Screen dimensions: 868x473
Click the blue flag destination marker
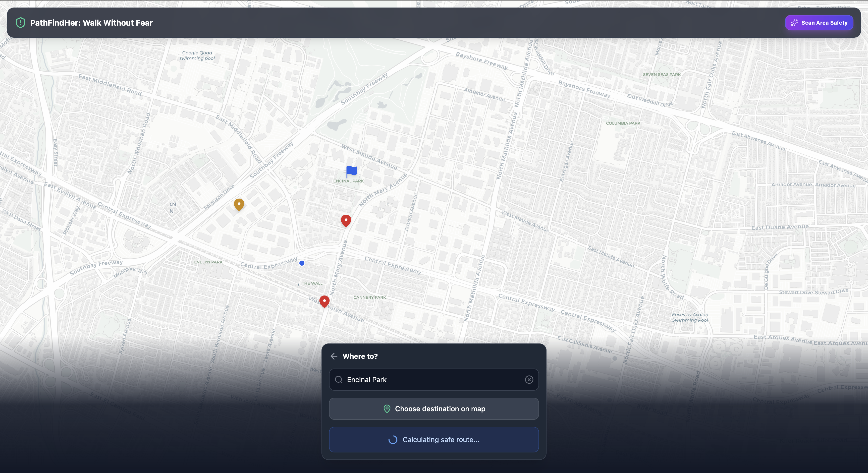tap(351, 171)
